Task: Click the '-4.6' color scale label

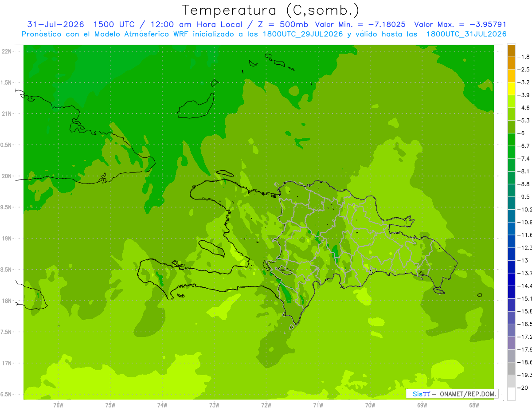Action: 524,108
